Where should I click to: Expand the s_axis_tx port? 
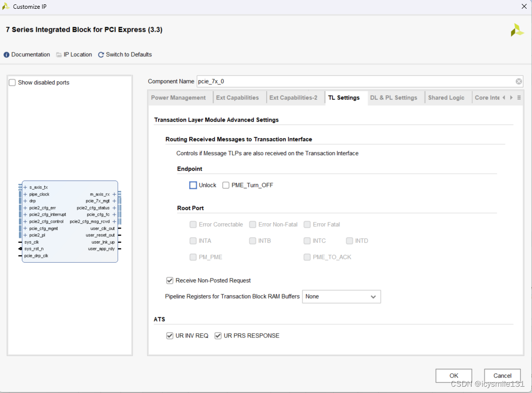coord(25,187)
